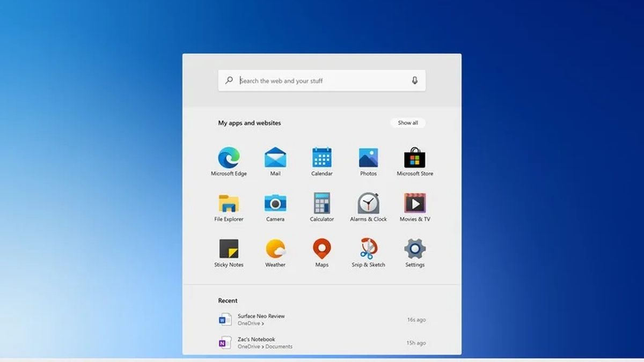Screen dimensions: 644x362
Task: Click the Word document icon in Recent
Action: (x=225, y=320)
